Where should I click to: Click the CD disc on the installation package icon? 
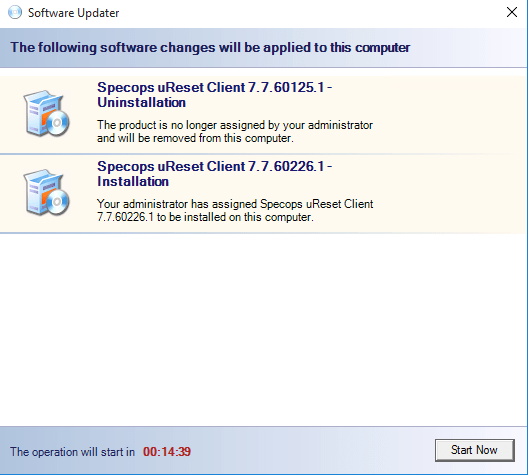click(x=58, y=202)
